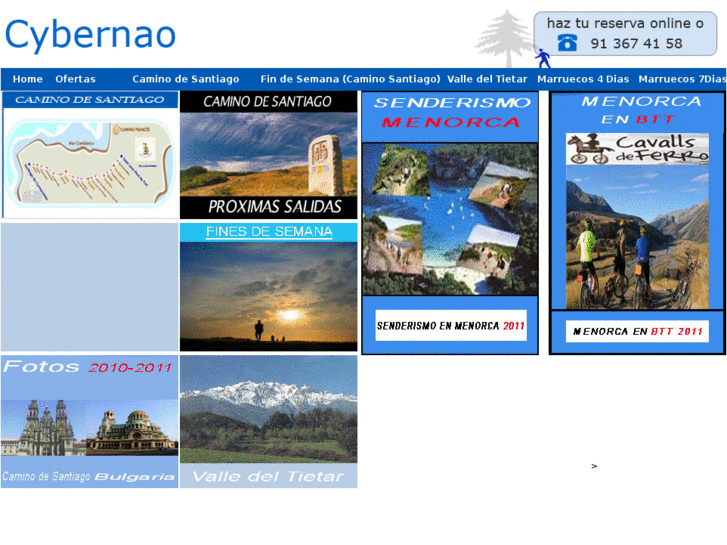
Task: Open Fin de Semana (Camino Santiago) menu
Action: [350, 79]
